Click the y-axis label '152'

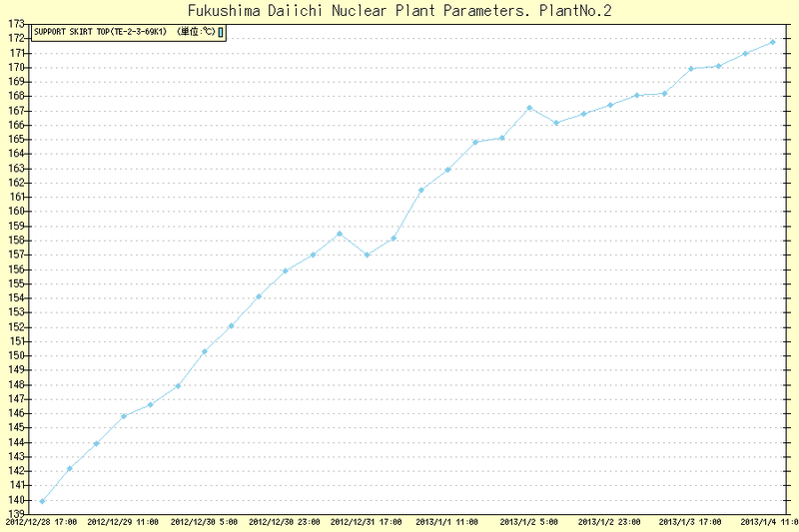16,326
